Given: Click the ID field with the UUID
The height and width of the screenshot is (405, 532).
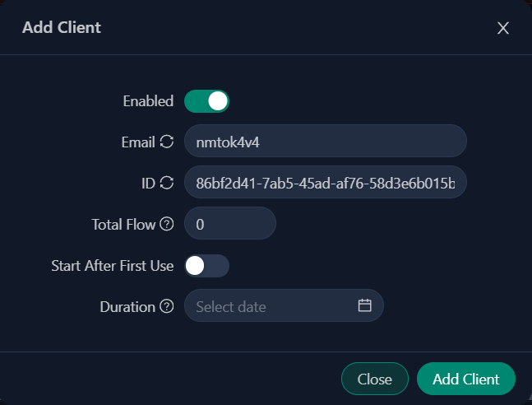Looking at the screenshot, I should [x=325, y=183].
